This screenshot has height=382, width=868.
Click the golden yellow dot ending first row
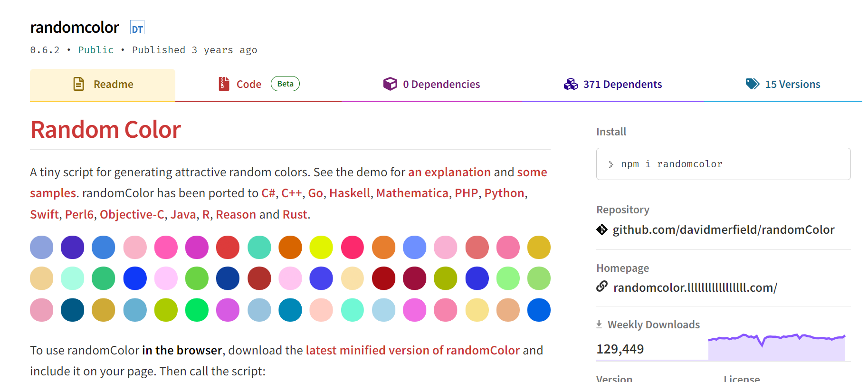tap(539, 247)
